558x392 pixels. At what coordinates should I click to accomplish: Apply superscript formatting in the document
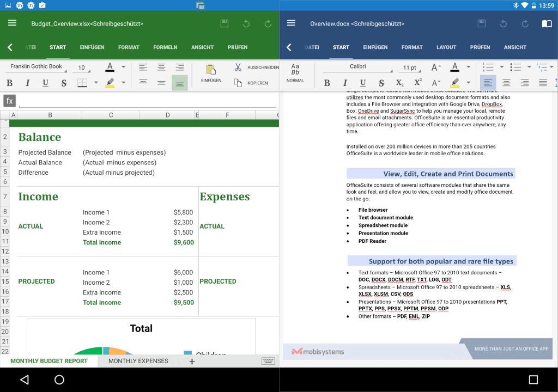pyautogui.click(x=418, y=82)
